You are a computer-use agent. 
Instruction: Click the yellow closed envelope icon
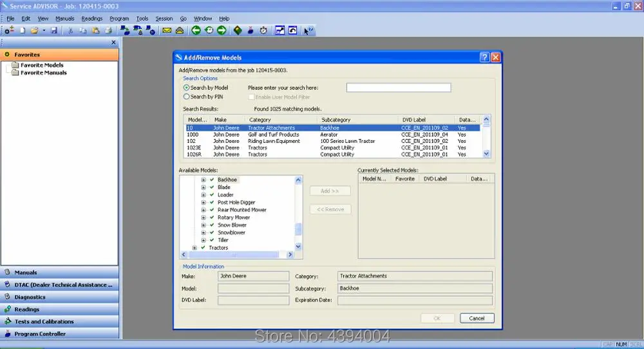tap(167, 30)
